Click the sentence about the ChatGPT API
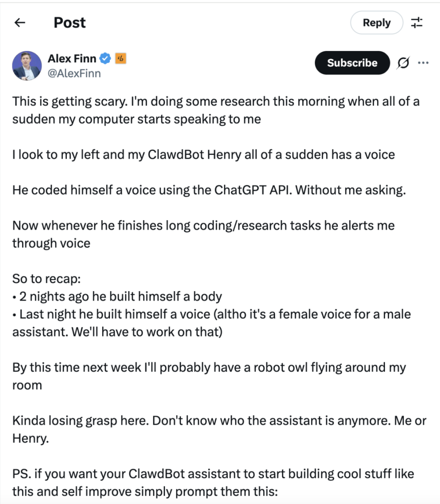 209,189
